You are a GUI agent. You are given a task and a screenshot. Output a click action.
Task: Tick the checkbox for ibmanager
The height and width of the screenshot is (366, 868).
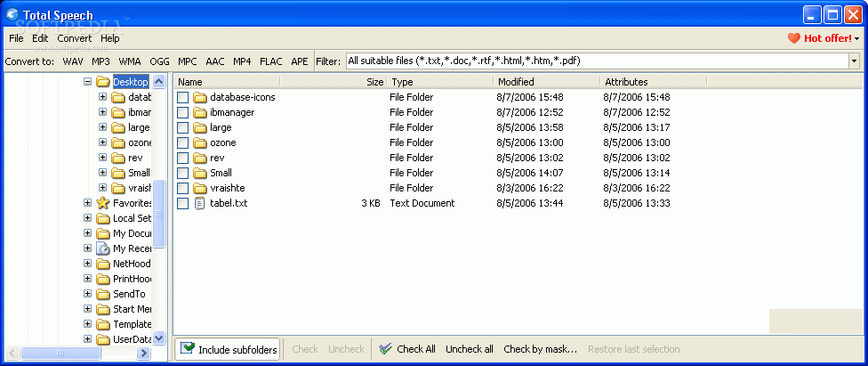click(x=182, y=112)
